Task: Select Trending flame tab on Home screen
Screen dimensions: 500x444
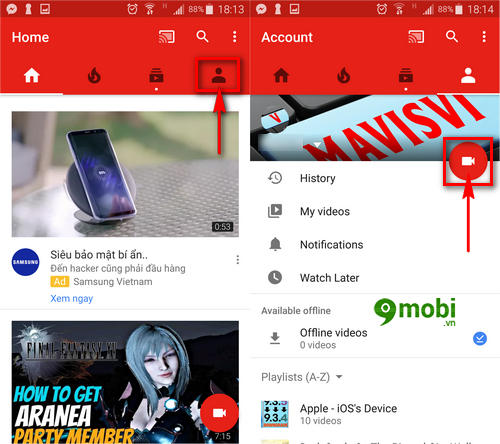Action: click(x=94, y=75)
